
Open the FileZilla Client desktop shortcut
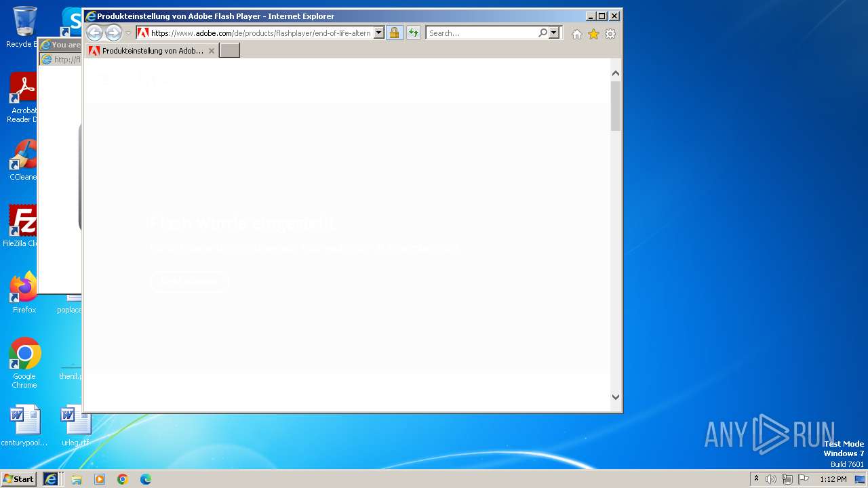[22, 226]
